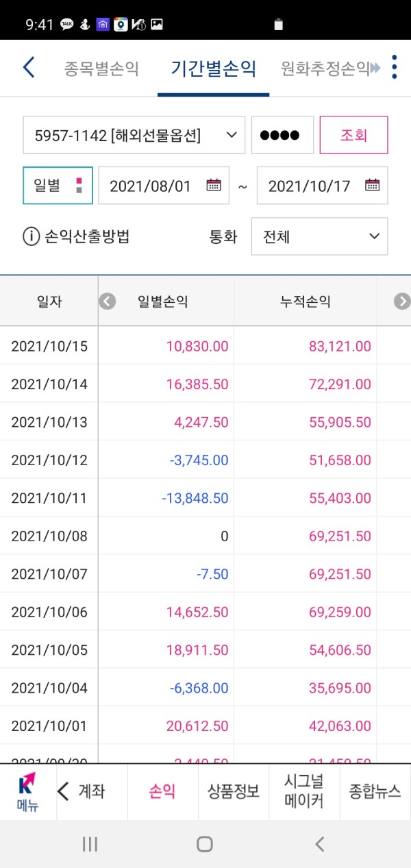The height and width of the screenshot is (868, 411).
Task: Open the start date calendar icon
Action: click(x=214, y=185)
